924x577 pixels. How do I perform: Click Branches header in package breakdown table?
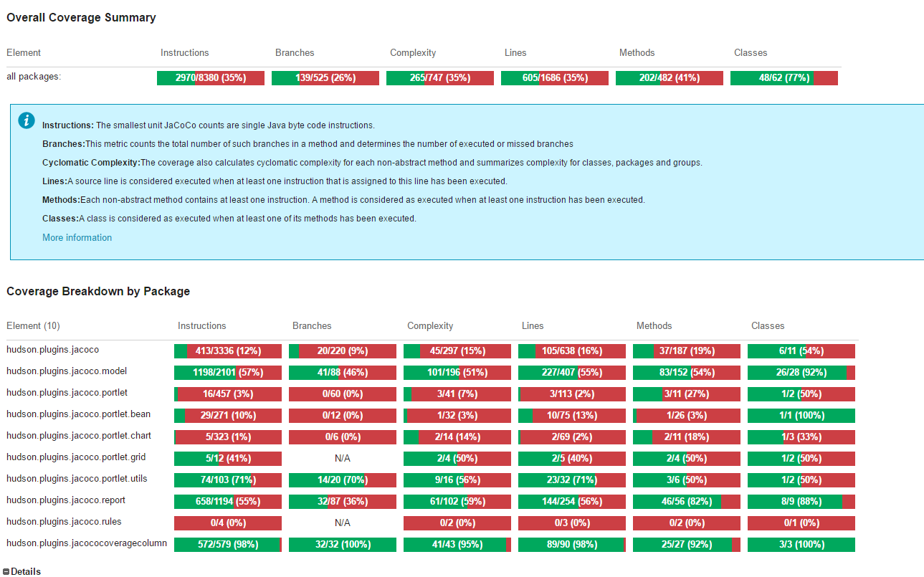pyautogui.click(x=312, y=325)
